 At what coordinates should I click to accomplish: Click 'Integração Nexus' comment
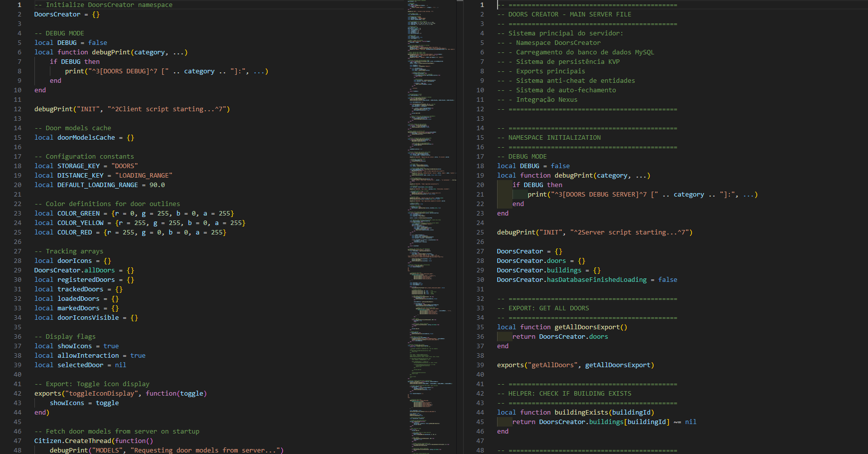pyautogui.click(x=537, y=99)
